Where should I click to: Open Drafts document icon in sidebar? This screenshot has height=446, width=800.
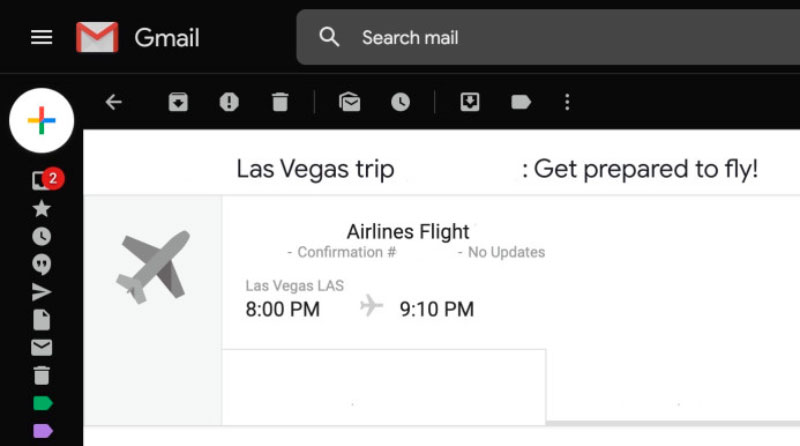tap(41, 320)
